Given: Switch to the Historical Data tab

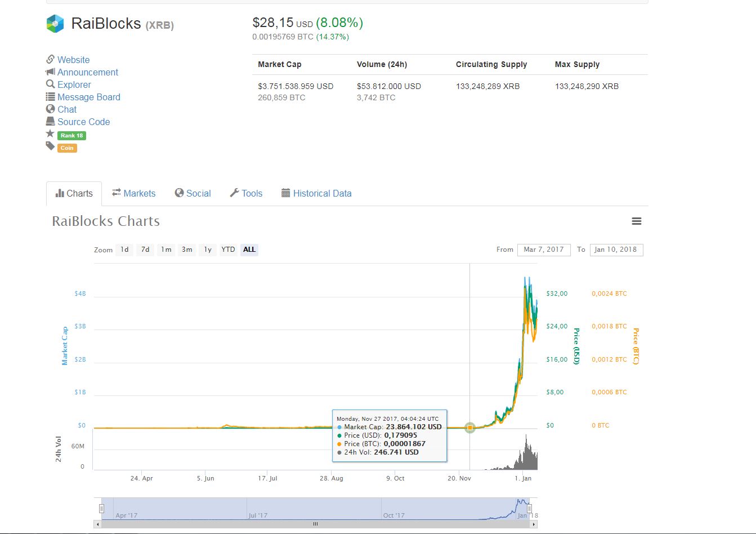Looking at the screenshot, I should (x=316, y=193).
